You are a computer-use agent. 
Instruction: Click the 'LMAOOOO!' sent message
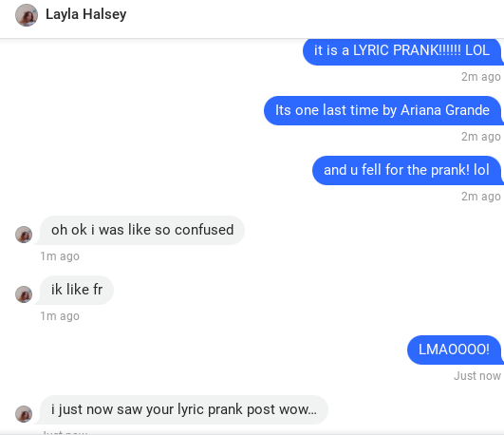454,350
